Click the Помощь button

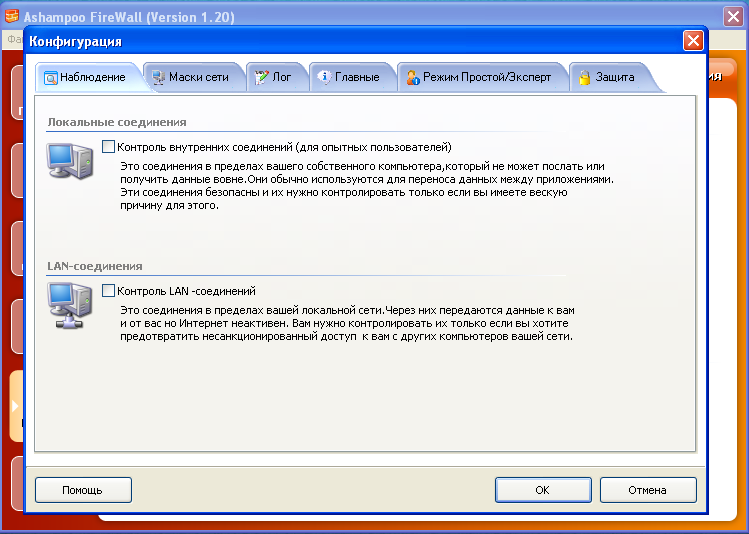click(83, 490)
